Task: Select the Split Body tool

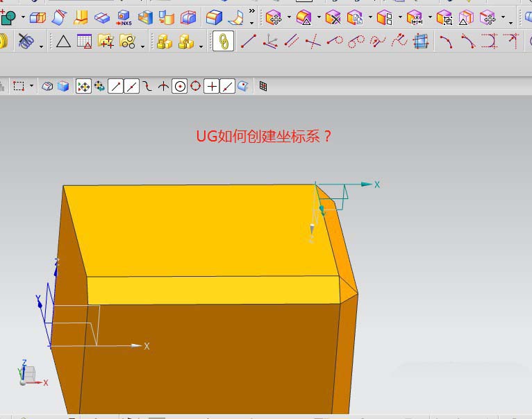Action: pyautogui.click(x=38, y=17)
